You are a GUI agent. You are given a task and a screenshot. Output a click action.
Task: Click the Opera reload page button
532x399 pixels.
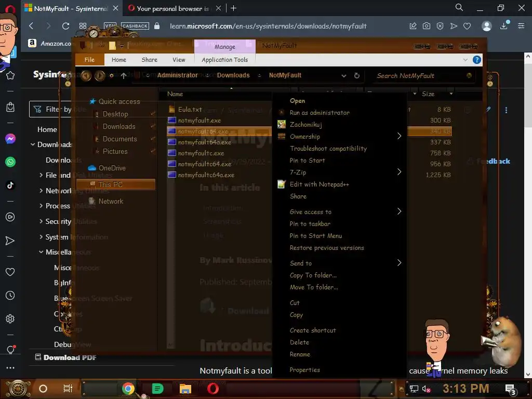pyautogui.click(x=66, y=26)
